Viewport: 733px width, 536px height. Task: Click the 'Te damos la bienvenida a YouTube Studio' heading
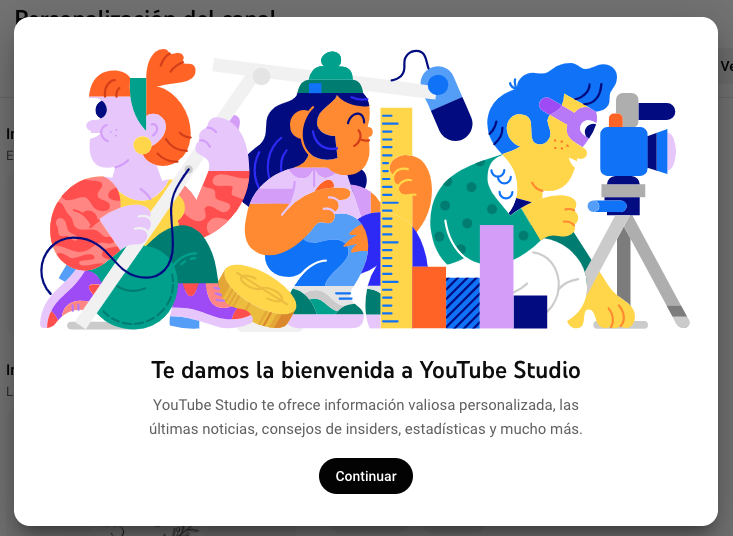(366, 370)
